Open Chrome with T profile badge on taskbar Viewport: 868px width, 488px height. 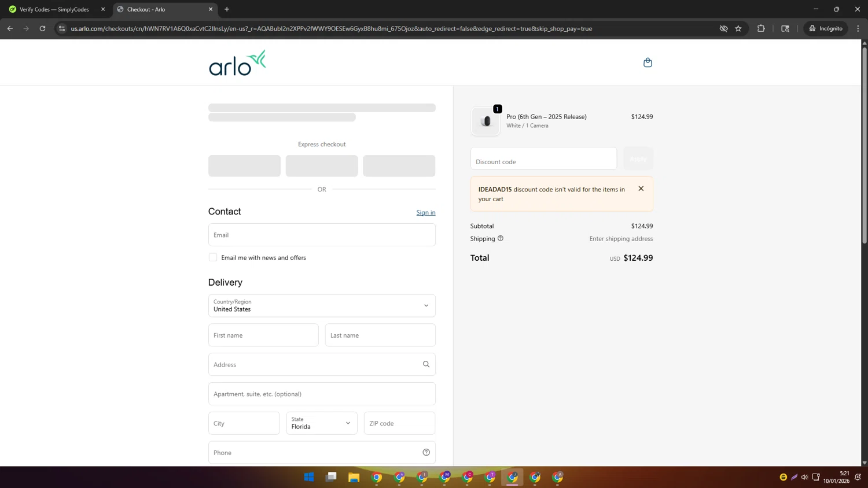[x=490, y=477]
